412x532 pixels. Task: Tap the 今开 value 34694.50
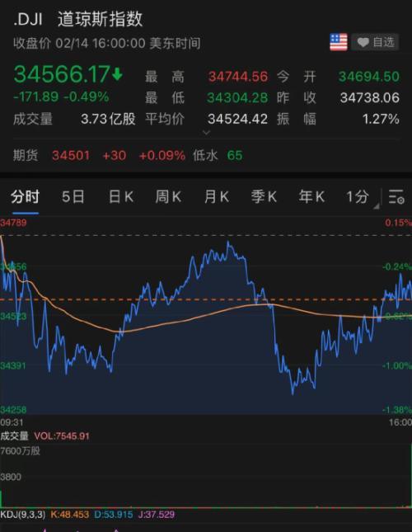click(x=369, y=77)
